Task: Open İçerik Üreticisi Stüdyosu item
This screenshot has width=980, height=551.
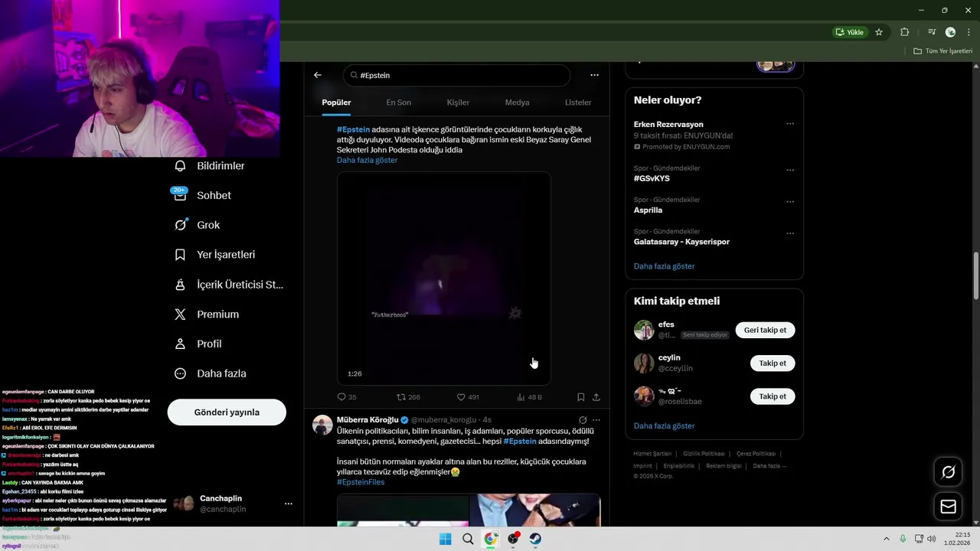Action: [x=229, y=285]
